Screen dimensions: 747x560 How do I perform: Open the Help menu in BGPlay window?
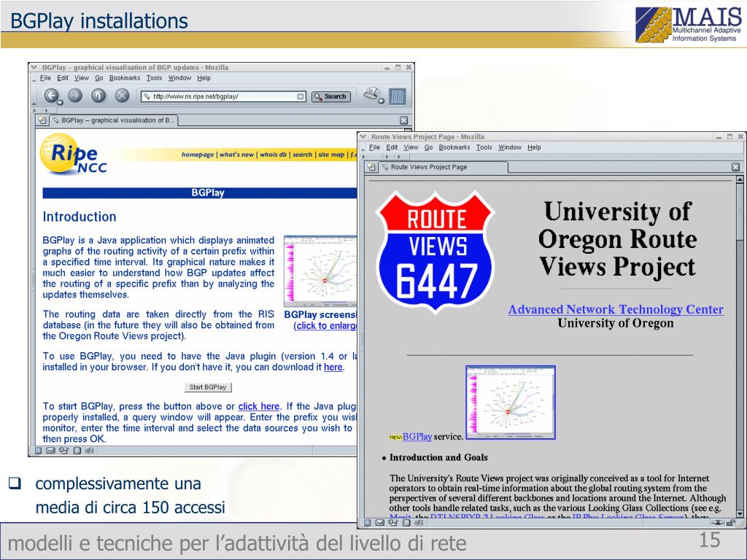204,78
